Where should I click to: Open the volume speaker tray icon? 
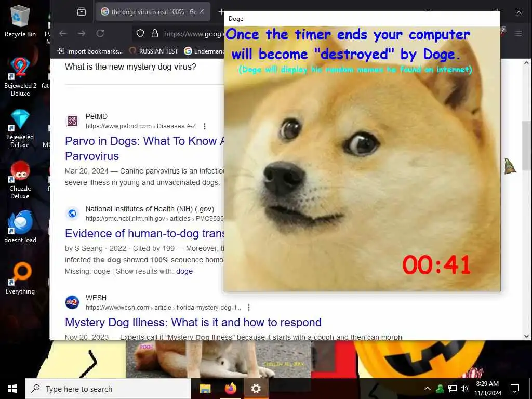coord(464,389)
